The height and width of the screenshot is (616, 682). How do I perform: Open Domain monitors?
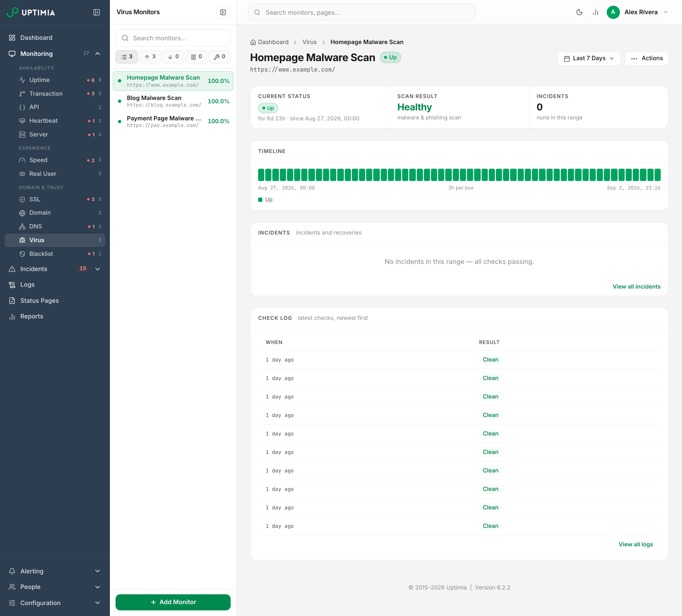tap(55, 213)
